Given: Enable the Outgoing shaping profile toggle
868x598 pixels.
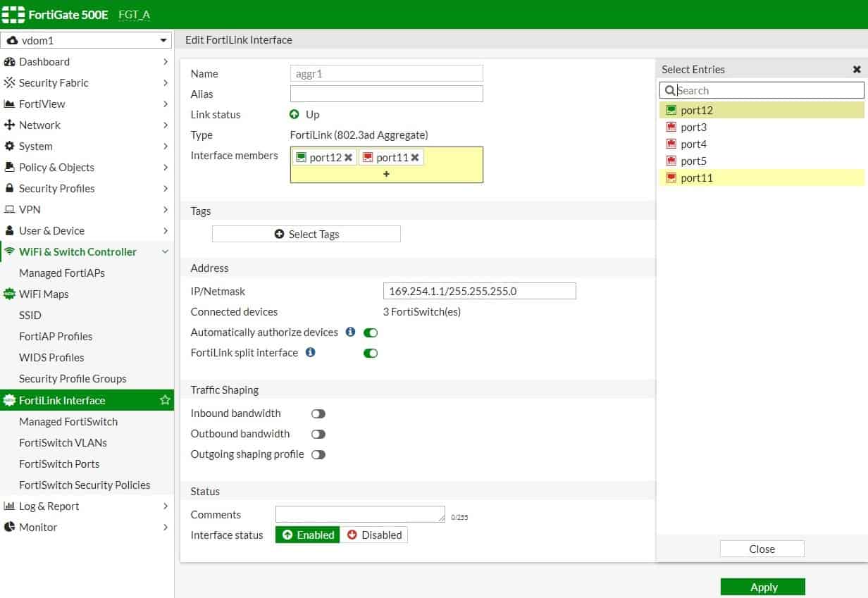Looking at the screenshot, I should tap(318, 455).
